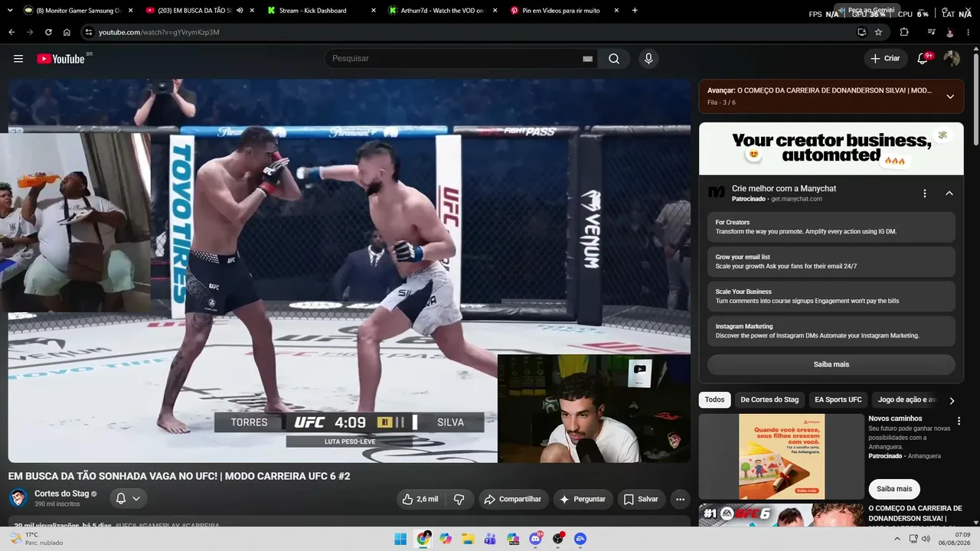The image size is (980, 551).
Task: Mute the tab using the speaker icon
Action: 240,11
